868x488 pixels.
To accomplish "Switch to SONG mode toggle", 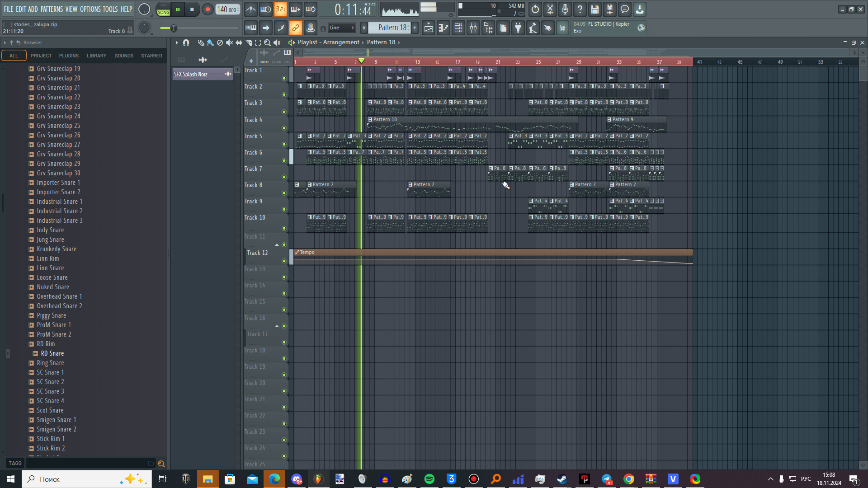I will point(164,12).
